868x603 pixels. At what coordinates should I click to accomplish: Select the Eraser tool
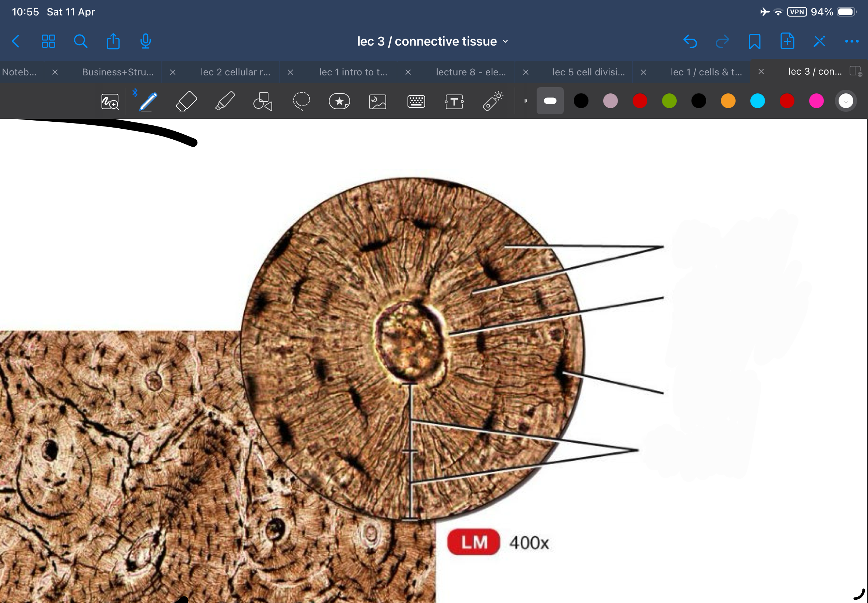click(x=186, y=101)
